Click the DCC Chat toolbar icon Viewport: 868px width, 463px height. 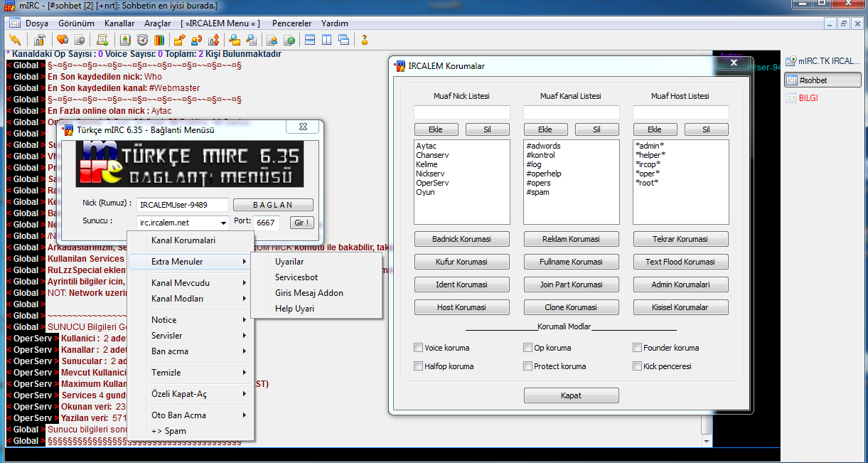pyautogui.click(x=197, y=40)
